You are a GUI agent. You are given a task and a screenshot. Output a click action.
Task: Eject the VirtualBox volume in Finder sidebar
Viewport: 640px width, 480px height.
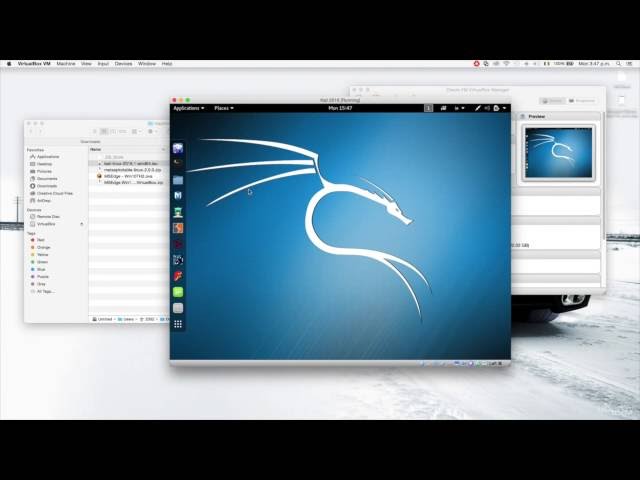click(82, 224)
